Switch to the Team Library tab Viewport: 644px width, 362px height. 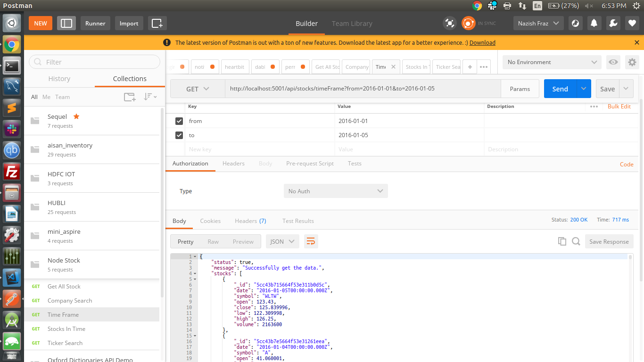click(352, 24)
